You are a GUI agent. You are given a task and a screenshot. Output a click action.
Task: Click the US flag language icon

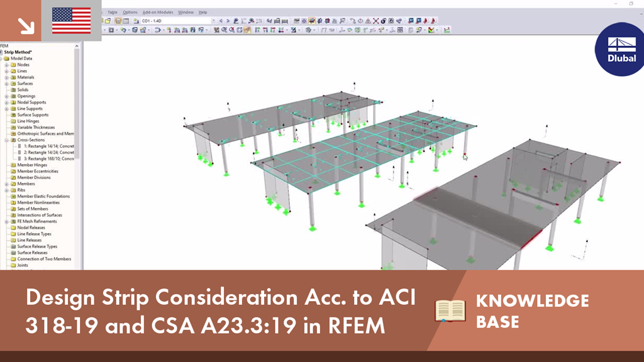coord(72,21)
